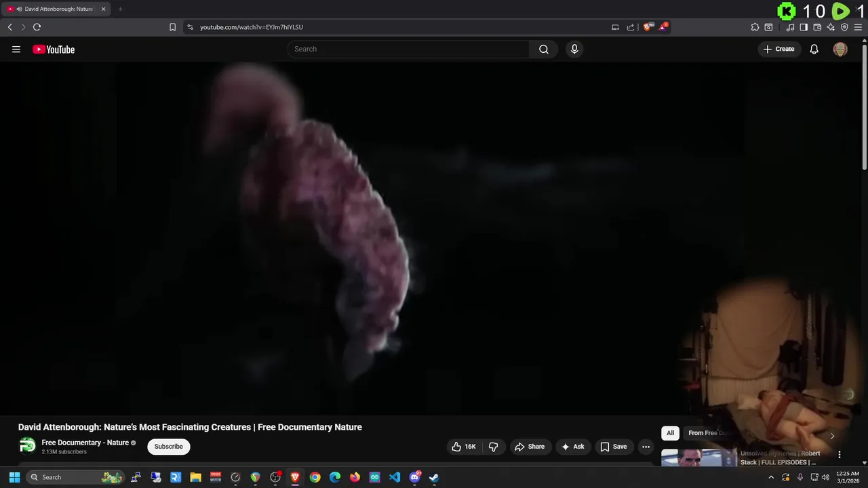
Task: Open the Windows Start menu
Action: click(14, 477)
